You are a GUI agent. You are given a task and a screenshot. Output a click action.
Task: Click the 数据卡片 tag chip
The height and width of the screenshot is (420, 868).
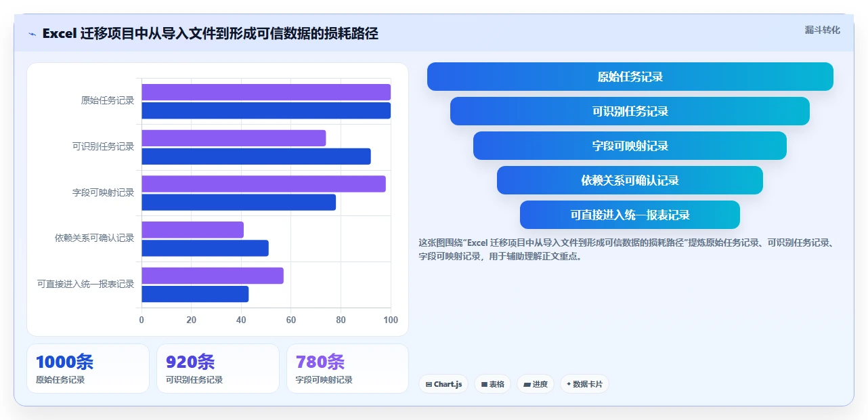pos(584,384)
